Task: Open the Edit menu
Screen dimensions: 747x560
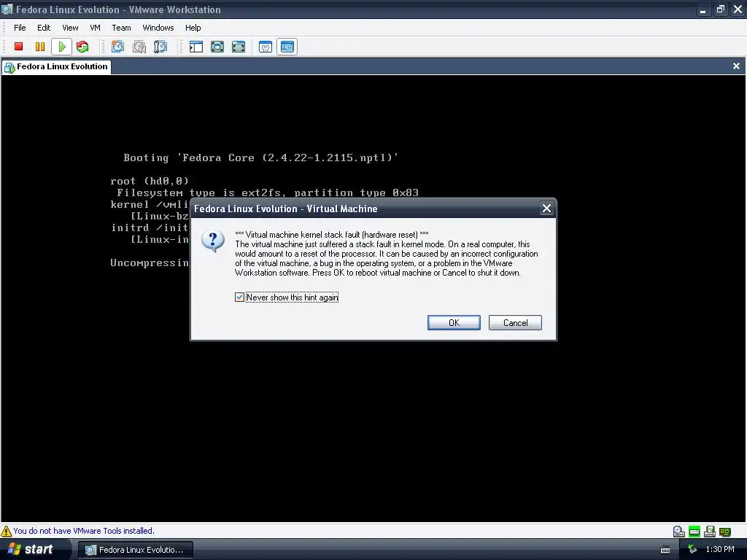Action: tap(44, 28)
